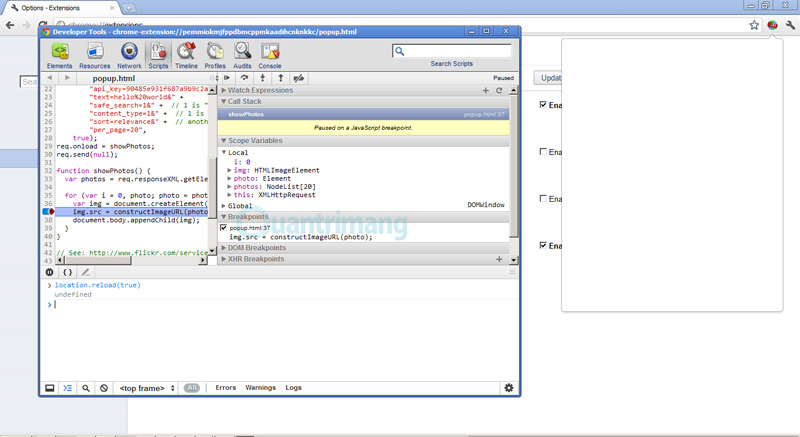Screen dimensions: 800x437
Task: Filter console by Errors
Action: pyautogui.click(x=226, y=388)
